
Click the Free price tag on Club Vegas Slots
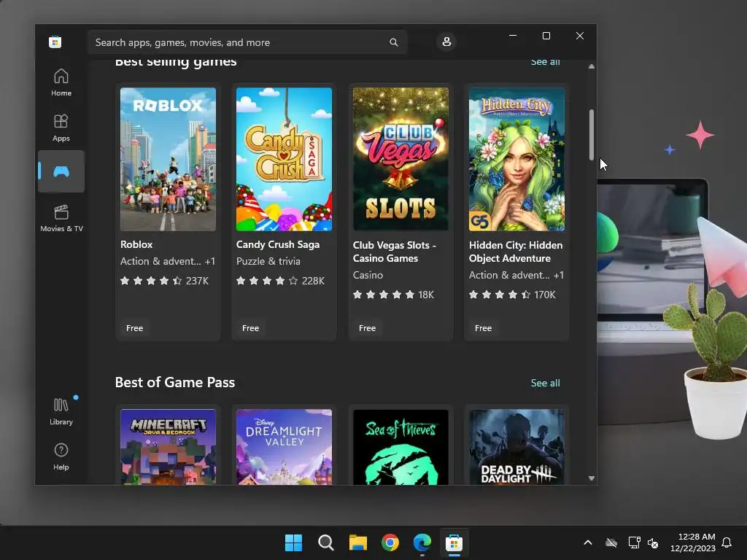tap(368, 328)
